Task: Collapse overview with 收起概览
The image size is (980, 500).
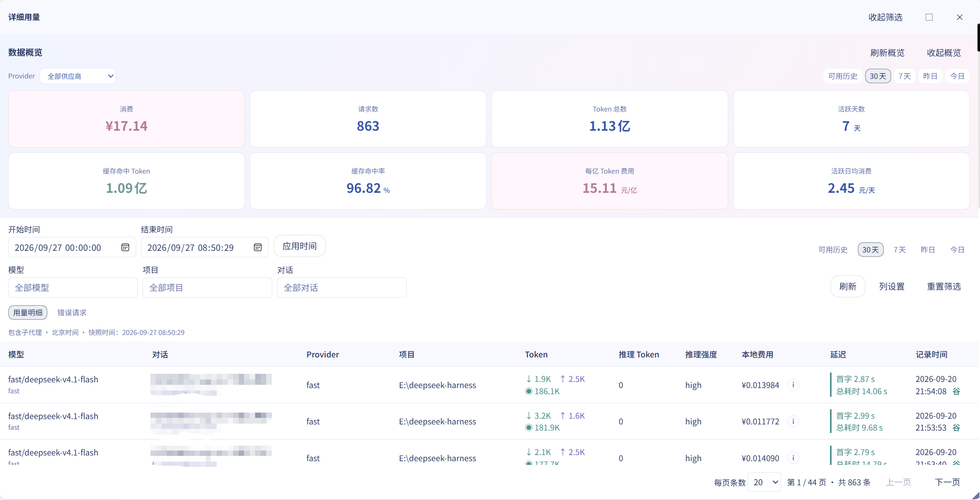Action: click(944, 53)
